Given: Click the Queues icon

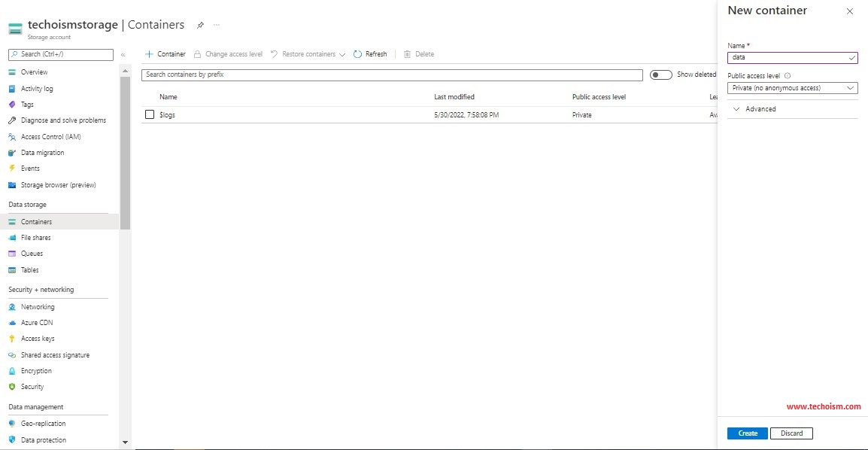Looking at the screenshot, I should pos(12,254).
